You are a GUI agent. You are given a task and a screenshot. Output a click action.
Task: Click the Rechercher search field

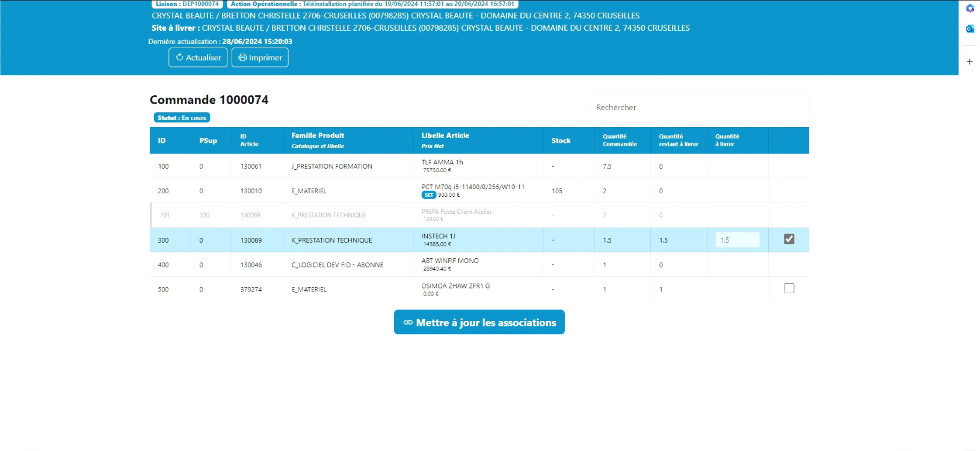pyautogui.click(x=698, y=107)
